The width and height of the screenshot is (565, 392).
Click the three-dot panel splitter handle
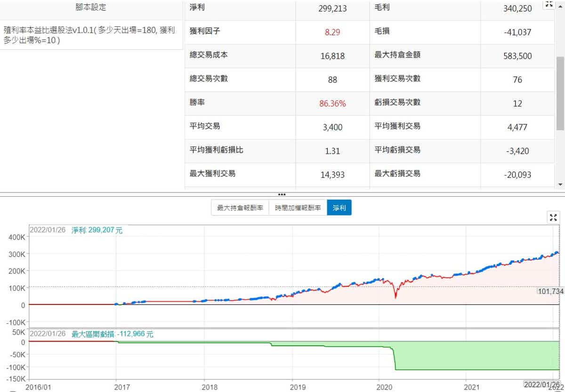tap(282, 194)
